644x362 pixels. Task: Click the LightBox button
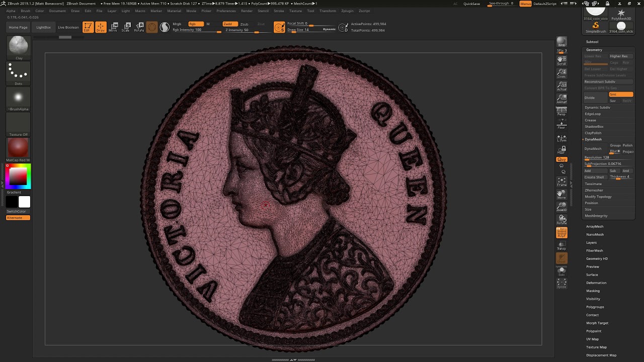coord(43,27)
